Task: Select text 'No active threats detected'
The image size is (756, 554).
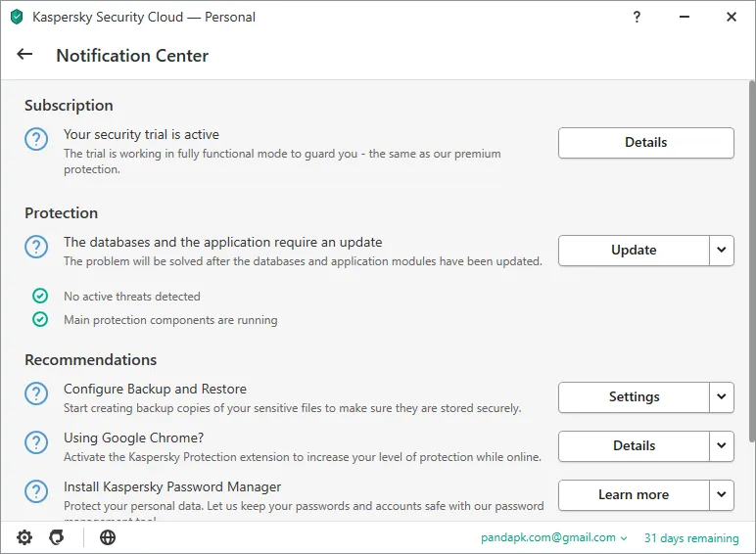Action: coord(132,297)
